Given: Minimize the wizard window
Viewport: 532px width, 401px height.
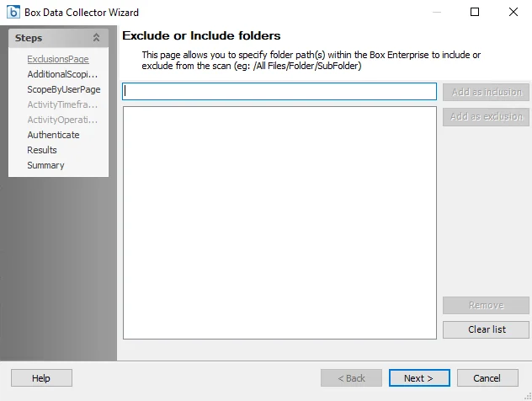Looking at the screenshot, I should click(437, 13).
